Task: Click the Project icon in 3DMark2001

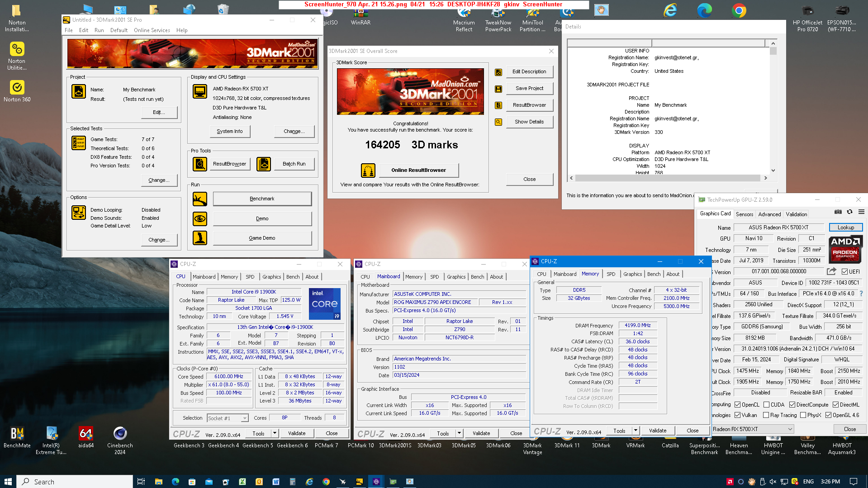Action: (79, 91)
